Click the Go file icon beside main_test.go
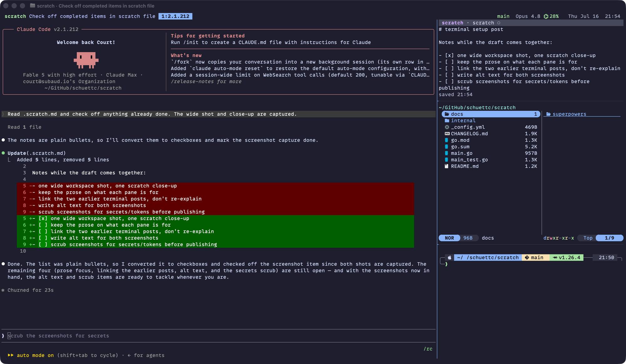 coord(447,160)
